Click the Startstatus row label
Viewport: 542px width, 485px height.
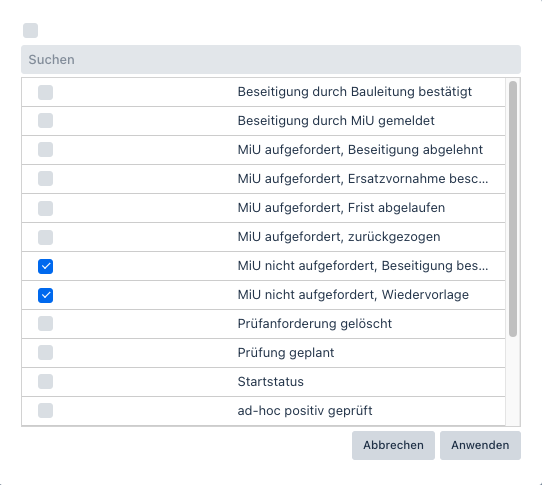coord(271,382)
